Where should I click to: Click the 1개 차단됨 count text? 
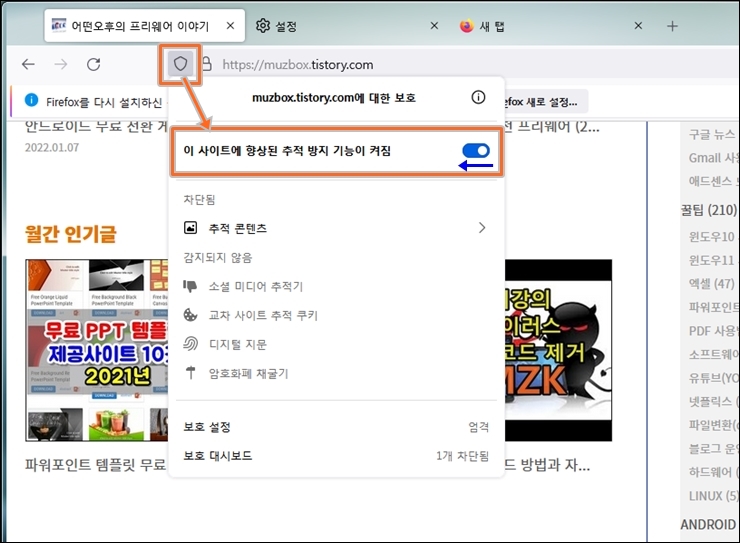tap(462, 456)
